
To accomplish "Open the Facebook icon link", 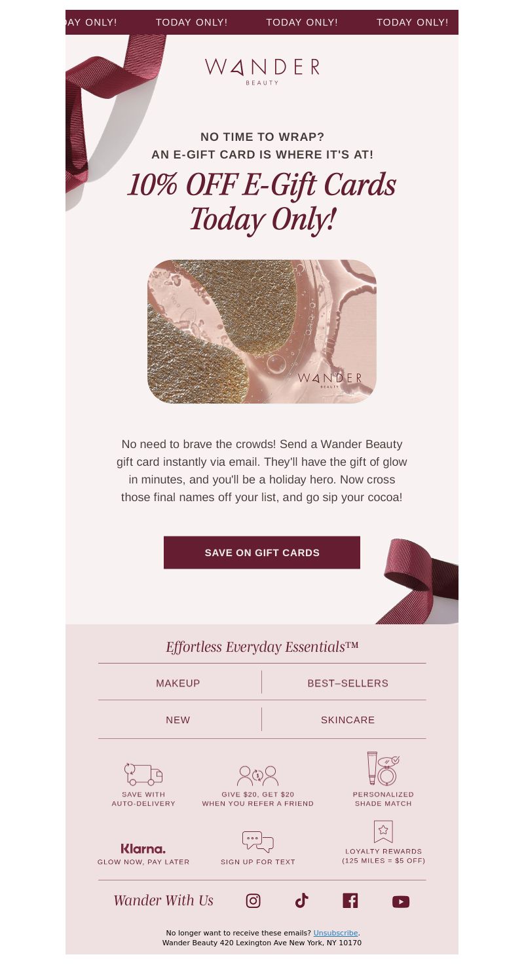I will pyautogui.click(x=350, y=901).
